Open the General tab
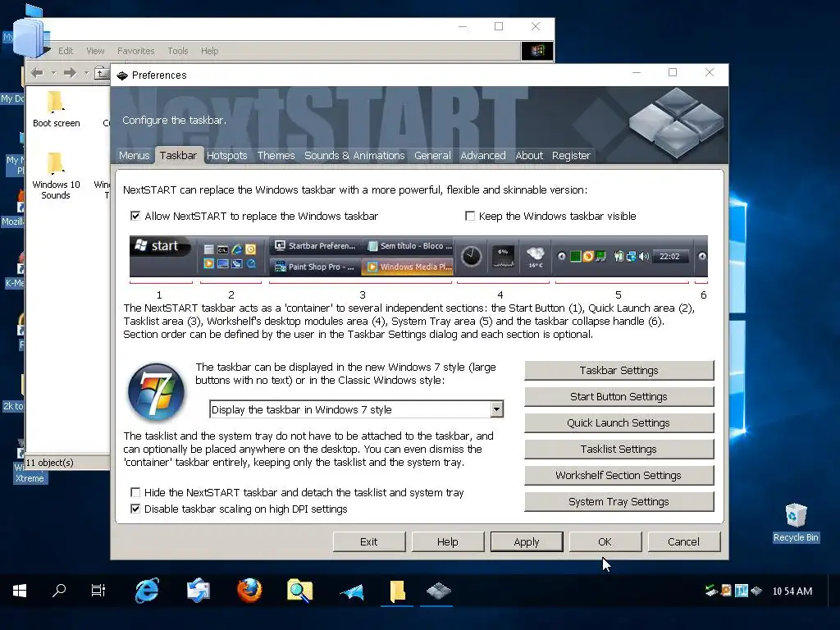The image size is (840, 630). click(432, 155)
